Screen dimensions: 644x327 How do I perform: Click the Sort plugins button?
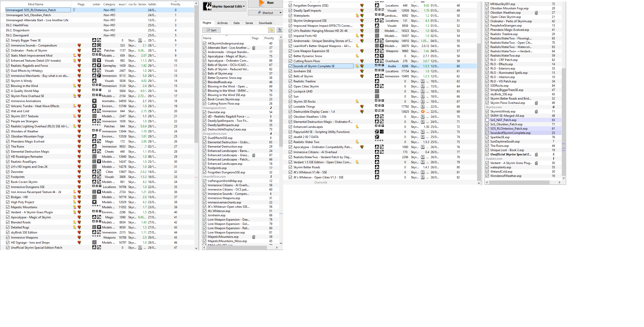[211, 30]
